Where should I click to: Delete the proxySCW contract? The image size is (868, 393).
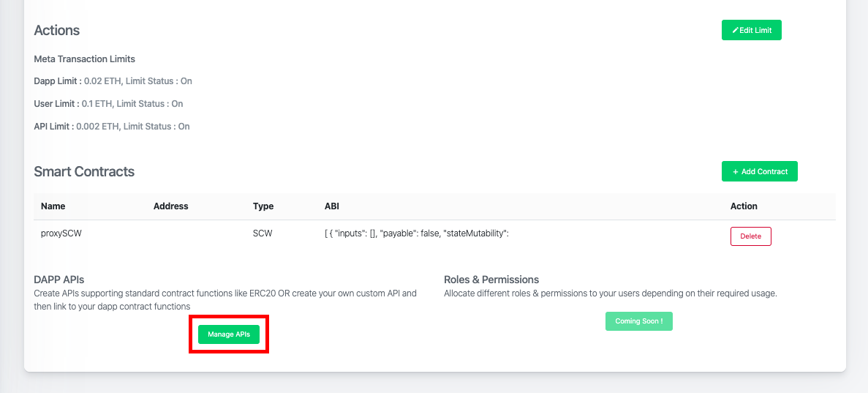(751, 236)
